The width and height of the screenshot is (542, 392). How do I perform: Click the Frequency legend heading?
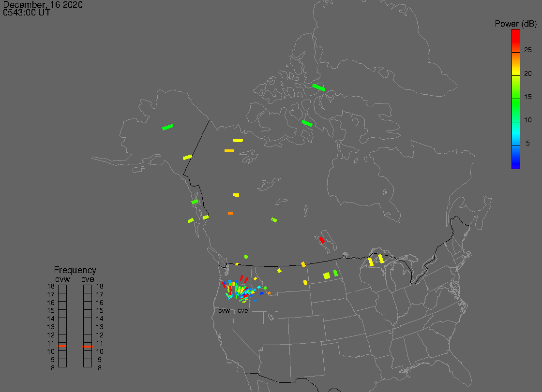[x=75, y=270]
